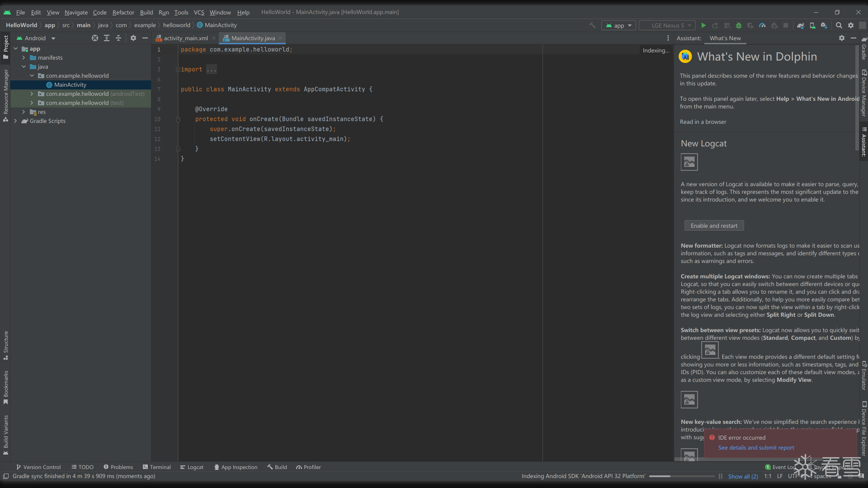Viewport: 868px width, 488px height.
Task: Expand the manifests folder in project tree
Action: click(24, 58)
